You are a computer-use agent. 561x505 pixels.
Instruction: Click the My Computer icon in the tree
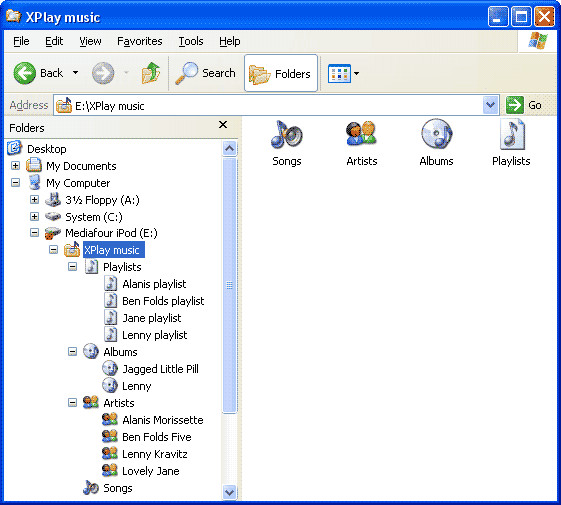point(35,182)
